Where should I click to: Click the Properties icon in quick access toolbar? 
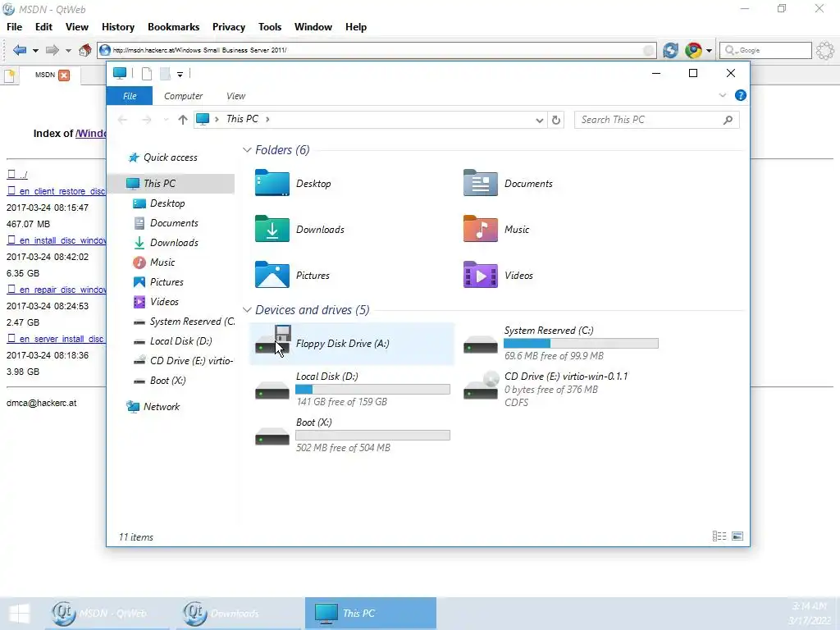(146, 74)
